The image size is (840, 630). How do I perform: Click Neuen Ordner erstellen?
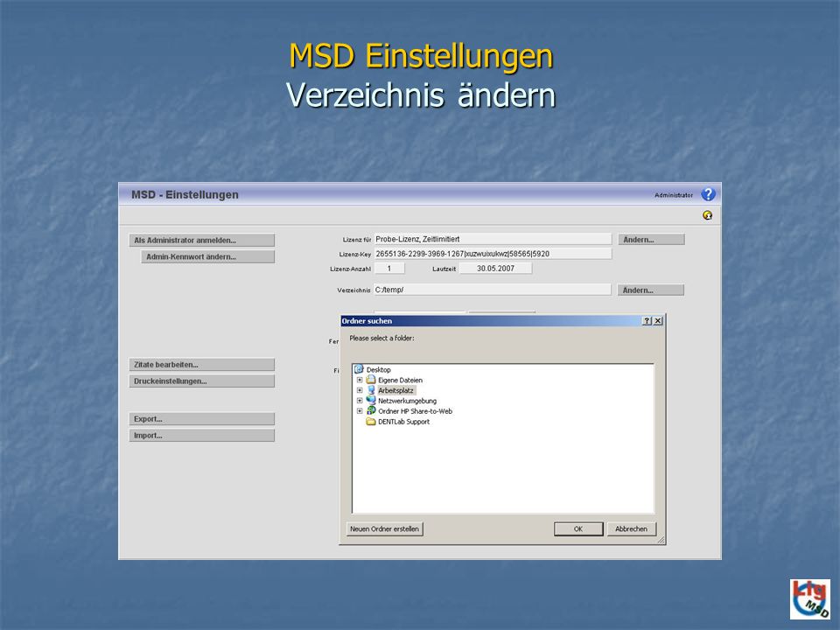click(x=385, y=528)
